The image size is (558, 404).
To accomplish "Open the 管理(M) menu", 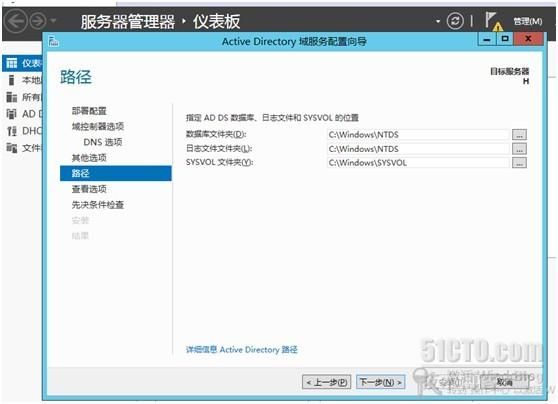I will [527, 22].
